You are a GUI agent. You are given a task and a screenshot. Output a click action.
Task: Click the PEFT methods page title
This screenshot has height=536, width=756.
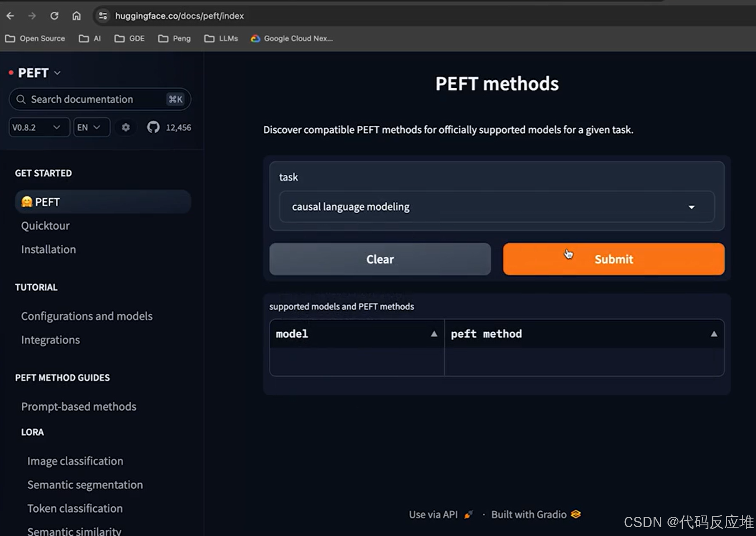coord(497,84)
